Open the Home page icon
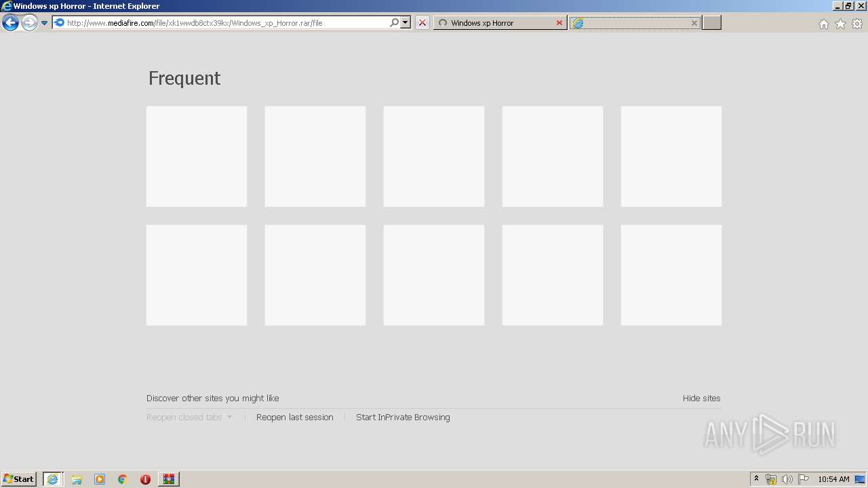Screen dimensions: 868x488 pos(823,24)
